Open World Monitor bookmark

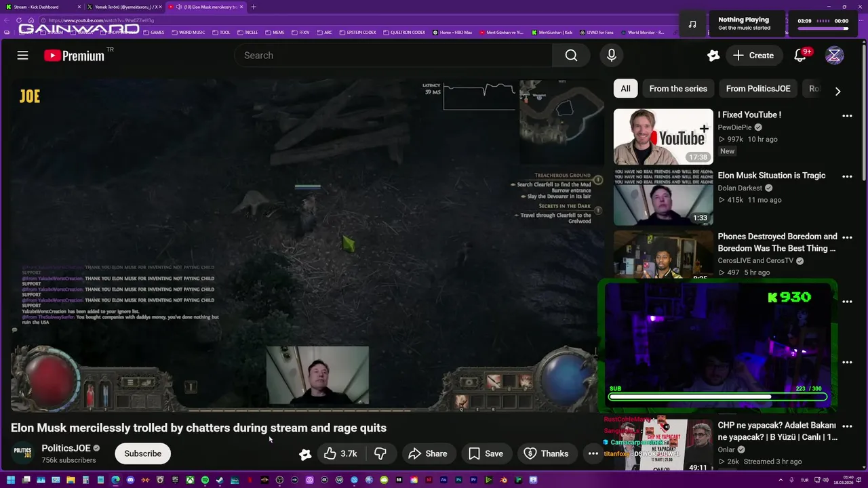coord(642,33)
